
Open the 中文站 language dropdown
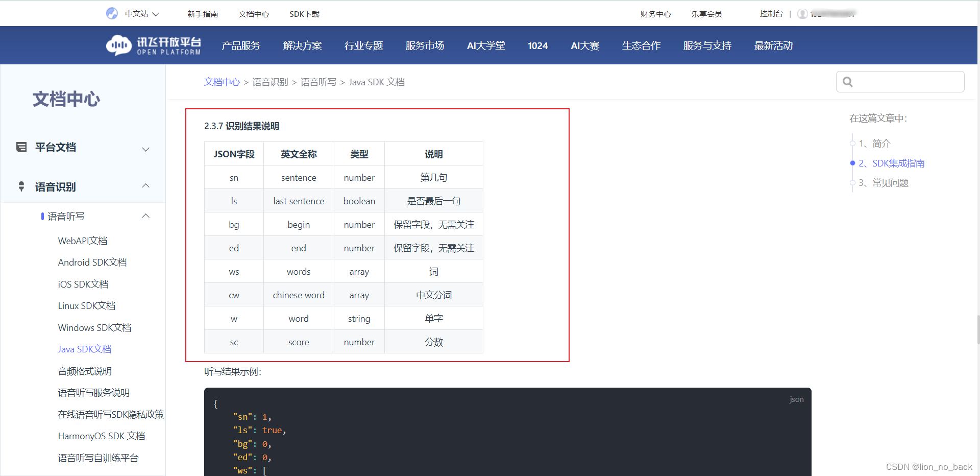142,14
